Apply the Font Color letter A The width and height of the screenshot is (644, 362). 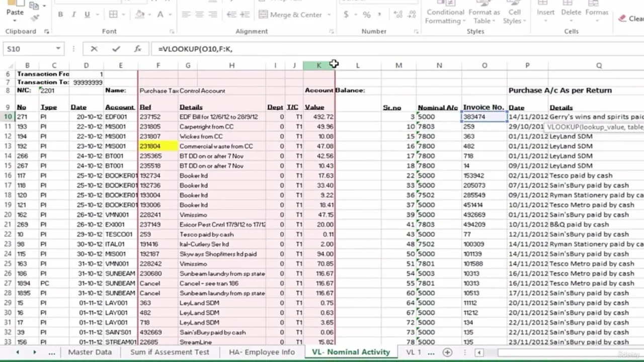click(x=160, y=15)
